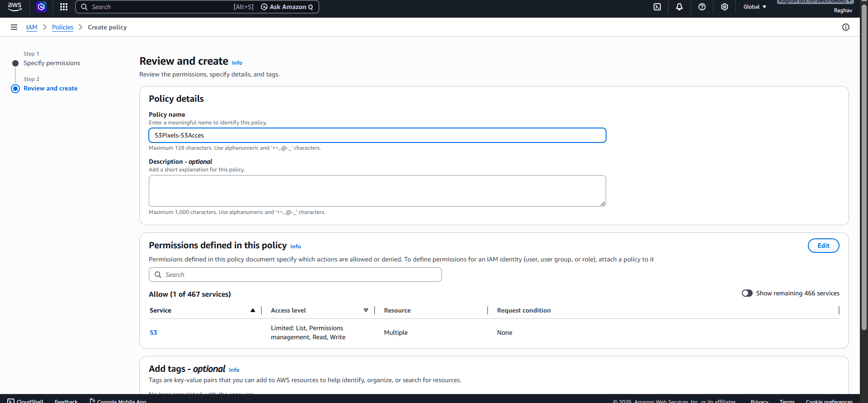Open the Amazon Q purple hexagon icon

click(41, 7)
